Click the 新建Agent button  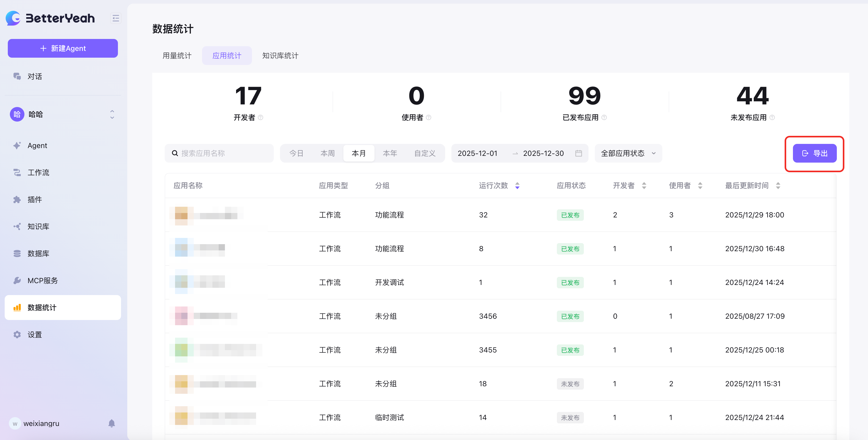pos(63,48)
